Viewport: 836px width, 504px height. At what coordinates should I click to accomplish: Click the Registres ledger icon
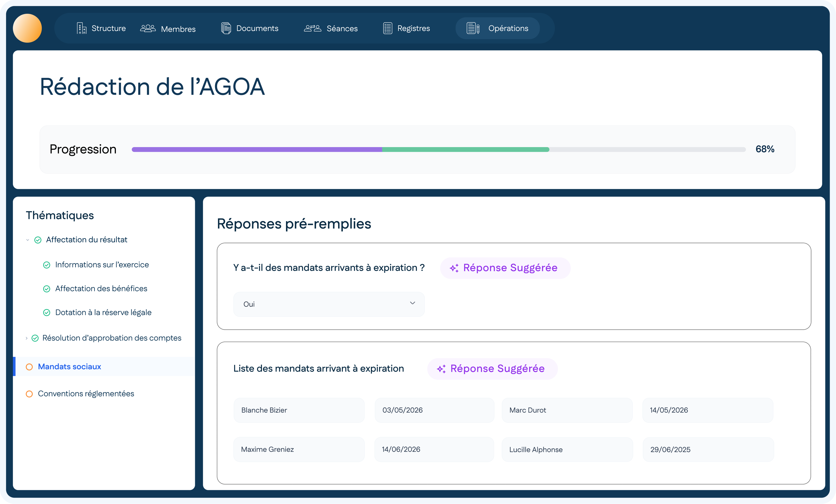(388, 28)
